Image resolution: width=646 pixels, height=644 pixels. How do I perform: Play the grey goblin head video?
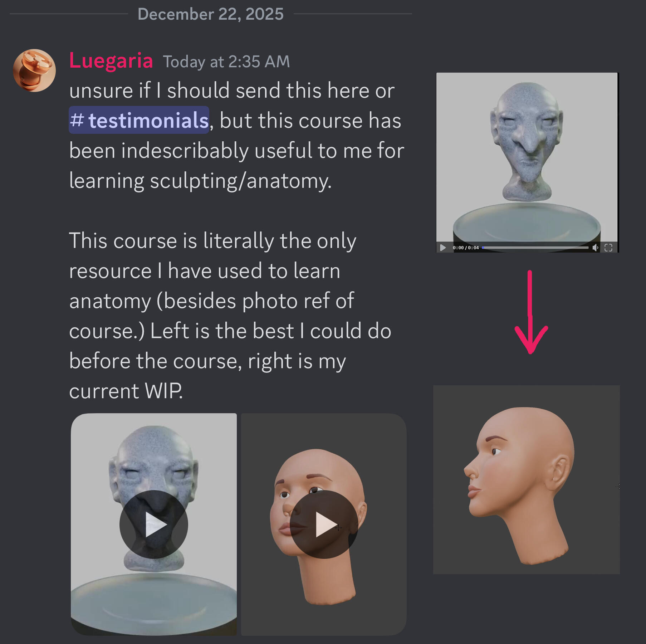[x=153, y=524]
